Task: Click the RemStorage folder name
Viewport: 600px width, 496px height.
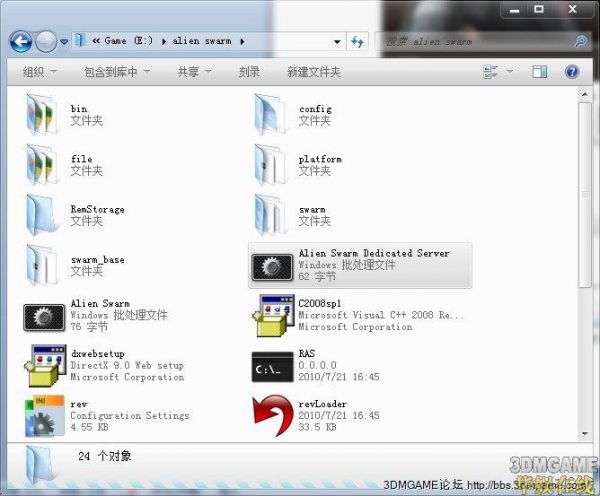Action: [x=98, y=209]
